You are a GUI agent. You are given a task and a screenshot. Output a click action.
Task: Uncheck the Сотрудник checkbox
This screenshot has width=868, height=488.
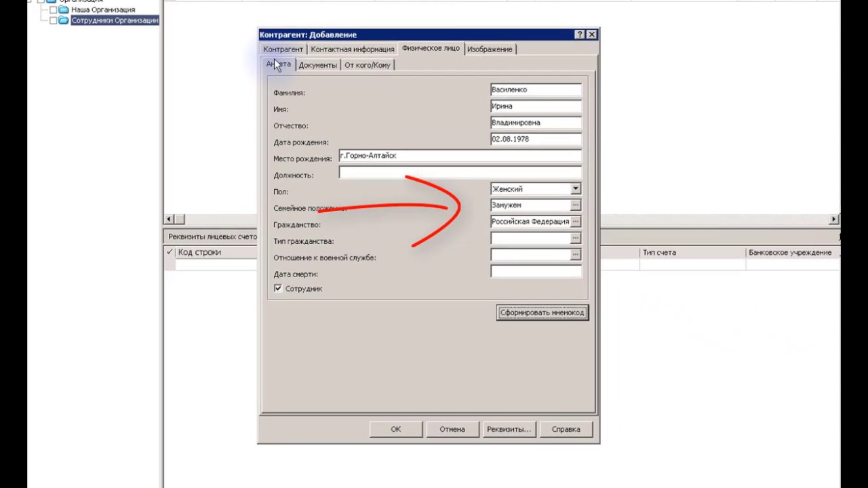[278, 289]
